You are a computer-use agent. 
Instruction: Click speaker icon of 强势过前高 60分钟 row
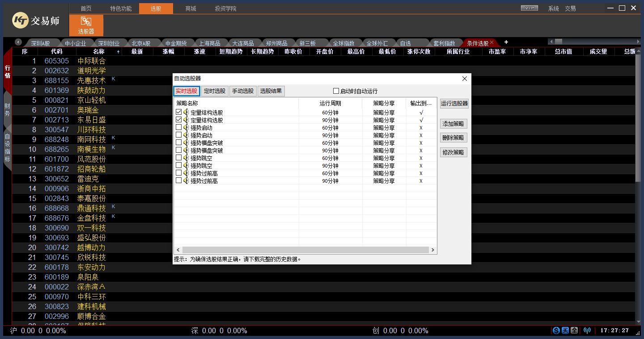(186, 173)
